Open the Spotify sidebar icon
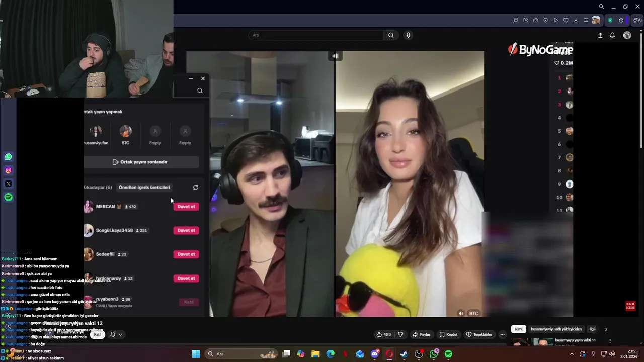The image size is (644, 362). tap(8, 198)
